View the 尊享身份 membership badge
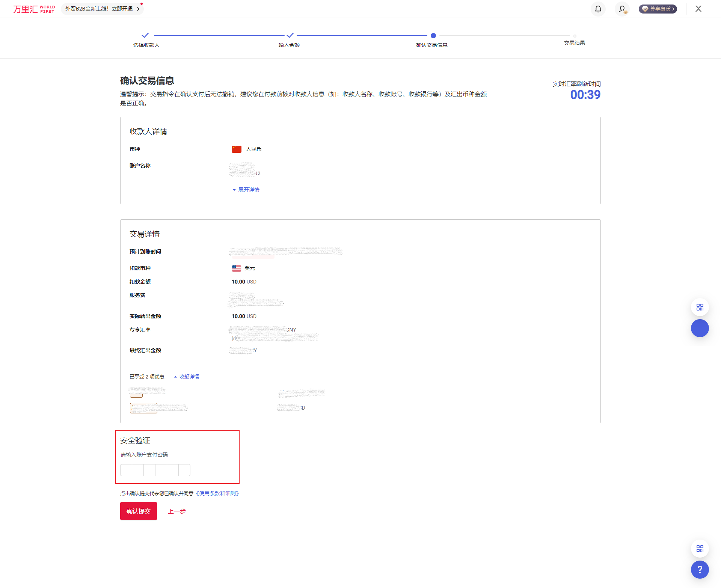Image resolution: width=721 pixels, height=588 pixels. (x=658, y=9)
